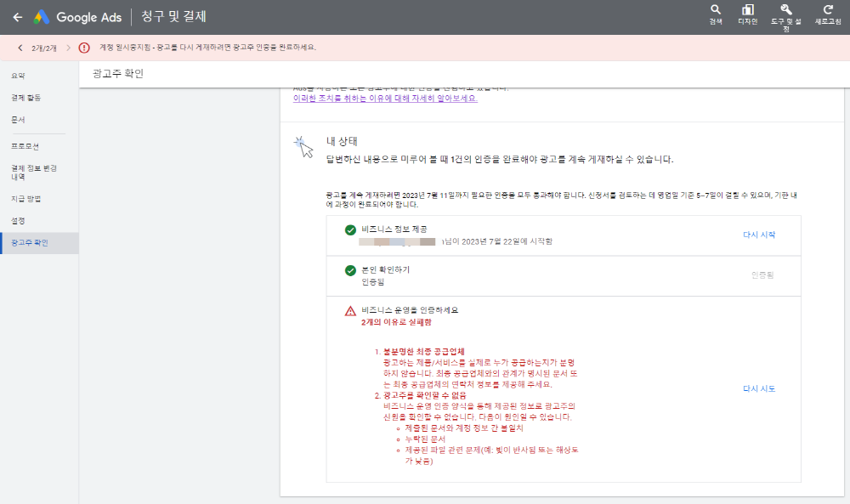
Task: Click the 누락된 문서 bullet
Action: pos(425,439)
